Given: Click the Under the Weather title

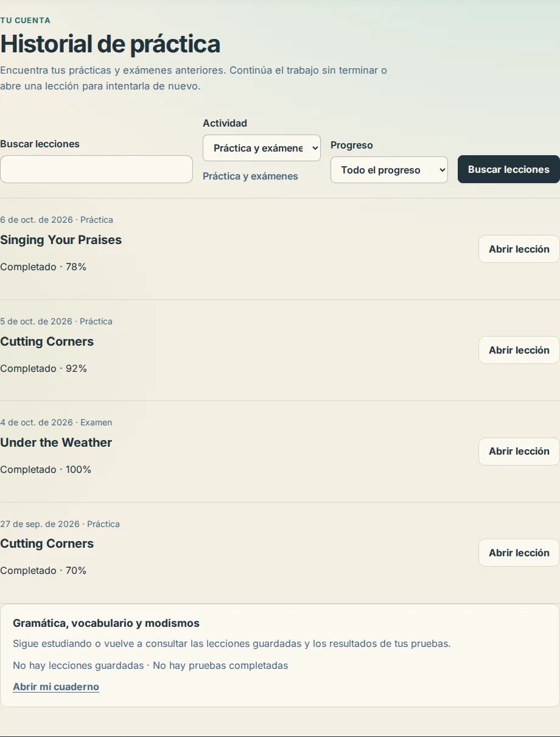Looking at the screenshot, I should [56, 442].
